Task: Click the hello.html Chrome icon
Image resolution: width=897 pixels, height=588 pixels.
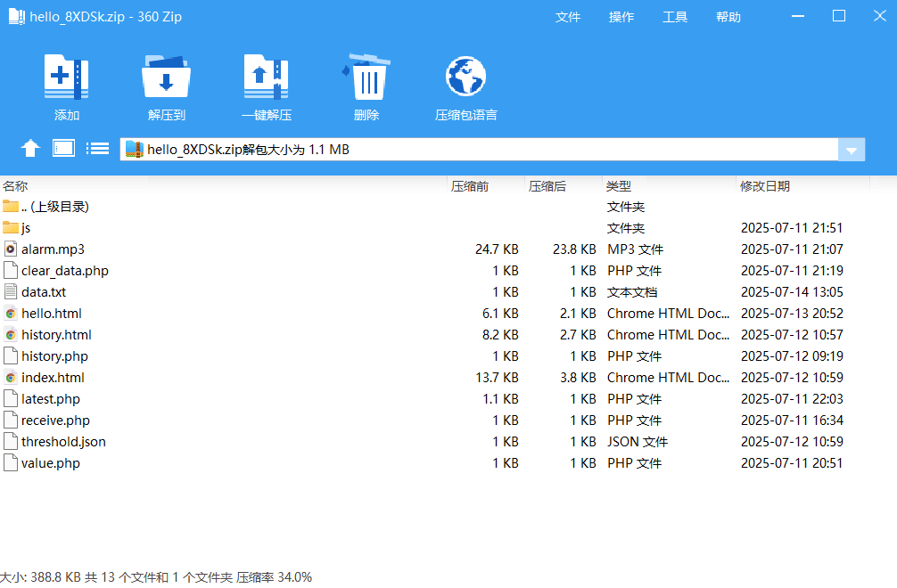Action: tap(11, 313)
